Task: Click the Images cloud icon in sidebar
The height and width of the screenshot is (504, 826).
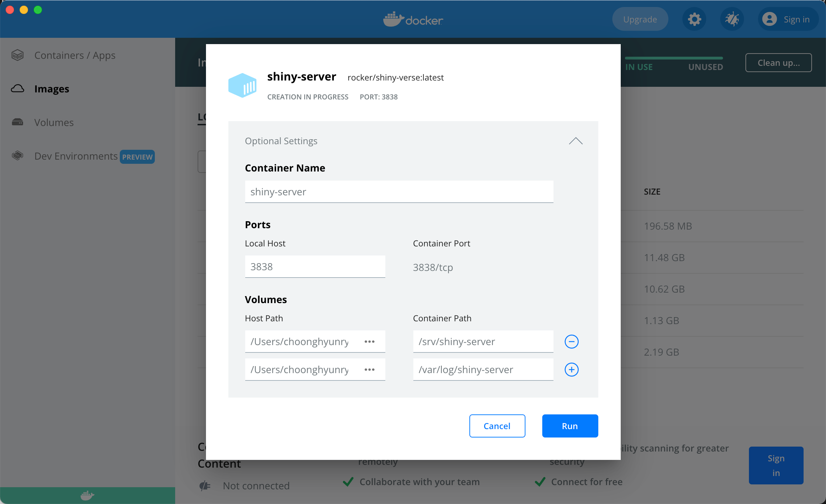Action: (x=18, y=89)
